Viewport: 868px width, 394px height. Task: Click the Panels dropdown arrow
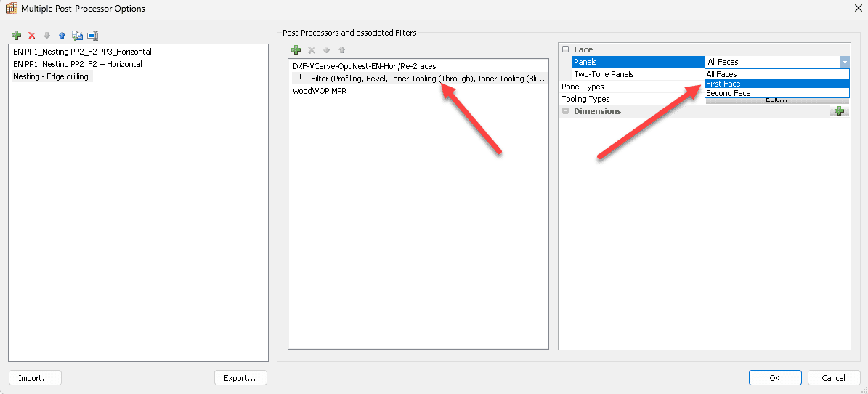845,63
